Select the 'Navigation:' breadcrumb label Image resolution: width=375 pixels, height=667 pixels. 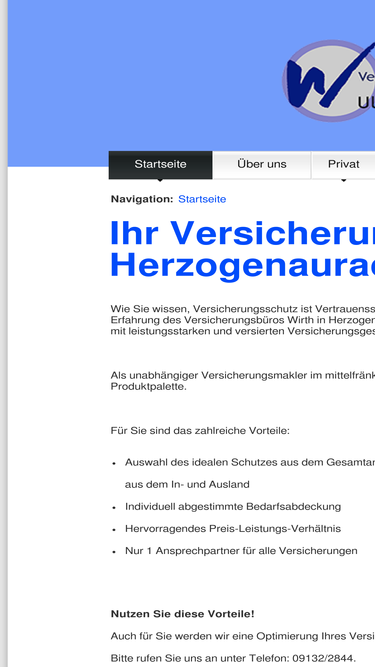pyautogui.click(x=142, y=199)
